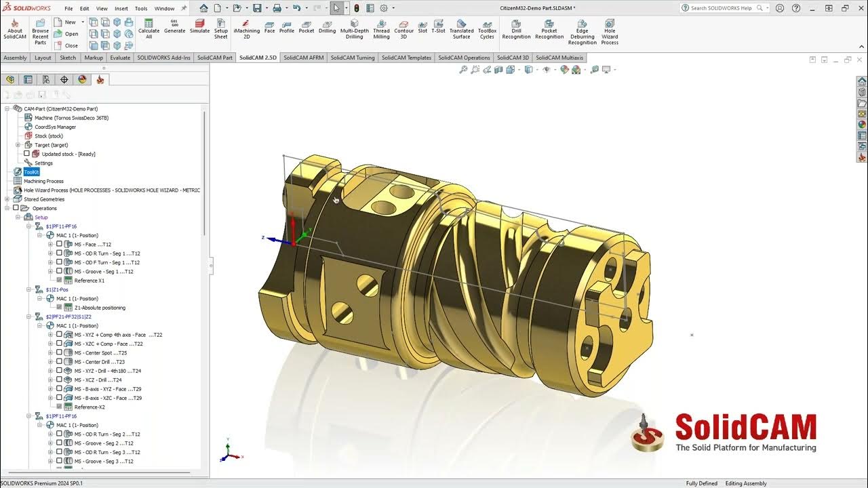Switch to SolidCAM AFRM tab
This screenshot has height=488, width=868.
click(x=304, y=58)
